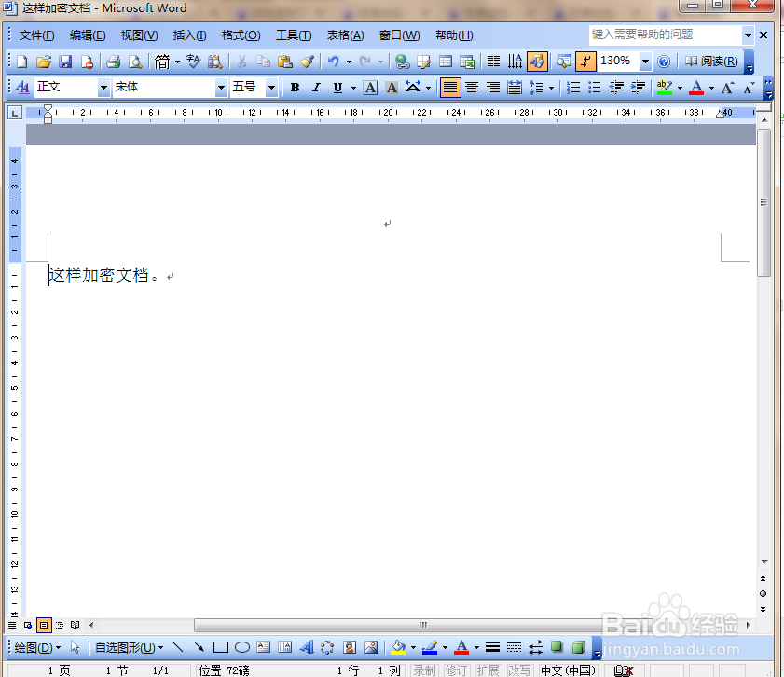The width and height of the screenshot is (784, 677).
Task: Click the Columns icon on the toolbar
Action: 491,61
